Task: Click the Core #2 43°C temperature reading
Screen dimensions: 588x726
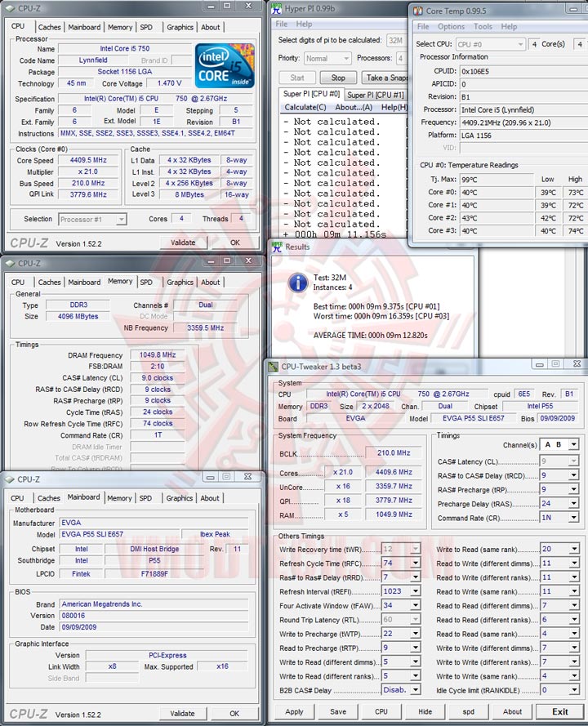Action: click(x=496, y=218)
